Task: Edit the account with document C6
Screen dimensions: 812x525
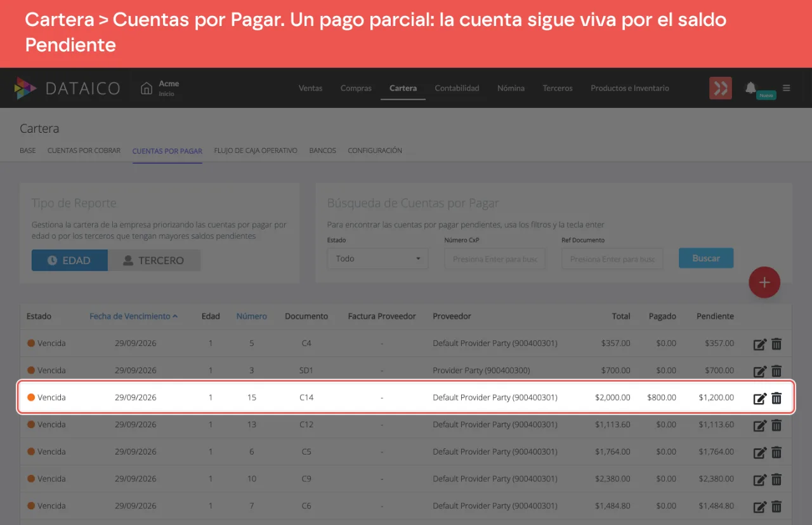Action: tap(760, 507)
